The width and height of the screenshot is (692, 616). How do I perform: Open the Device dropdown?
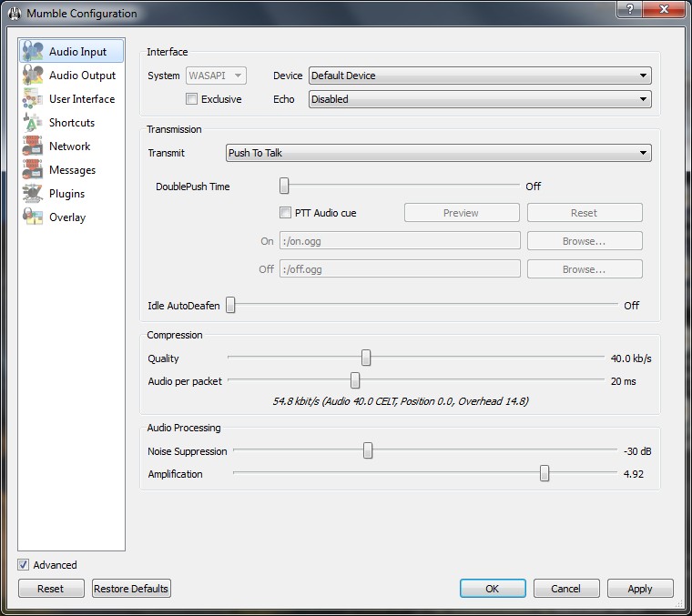pos(480,76)
